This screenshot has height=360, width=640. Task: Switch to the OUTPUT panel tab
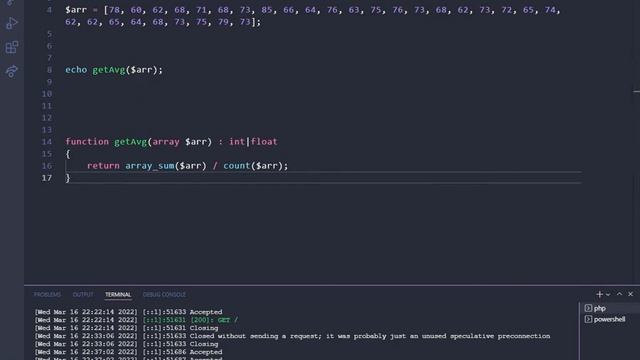83,294
